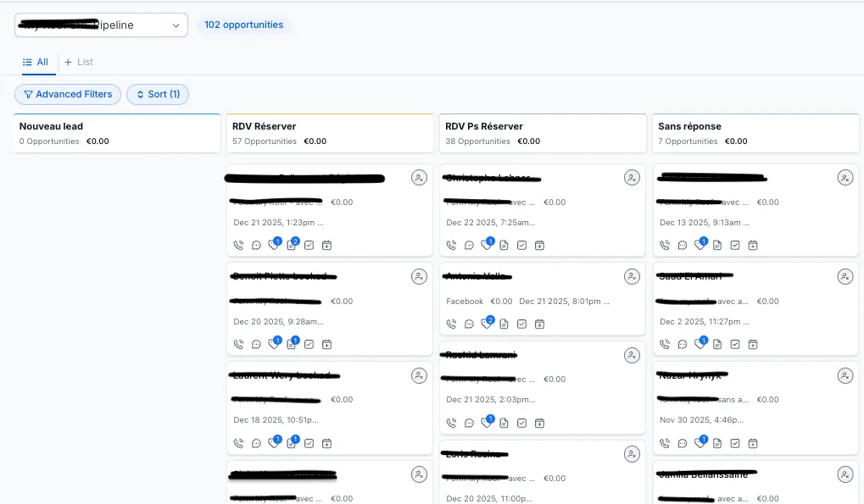The height and width of the screenshot is (504, 864).
Task: Assign owner on the Facebook source card
Action: point(632,277)
